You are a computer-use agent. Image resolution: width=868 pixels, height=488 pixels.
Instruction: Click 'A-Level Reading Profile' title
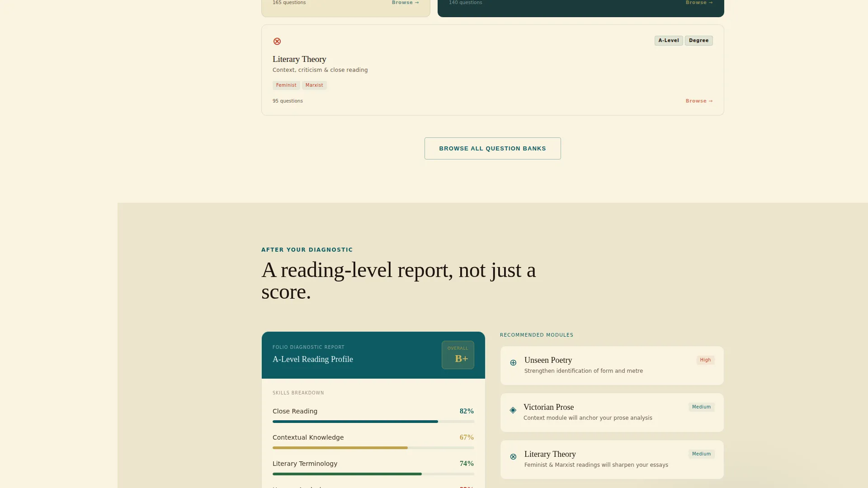click(313, 359)
